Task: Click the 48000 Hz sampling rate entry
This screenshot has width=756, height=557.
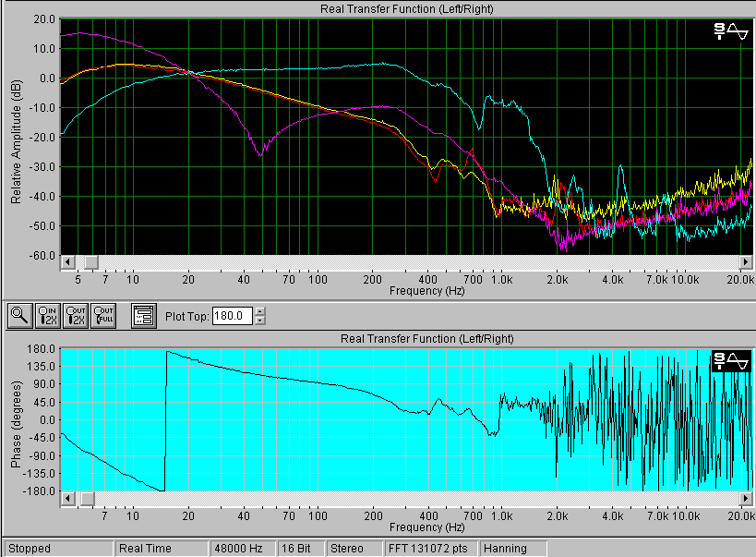Action: pos(243,549)
